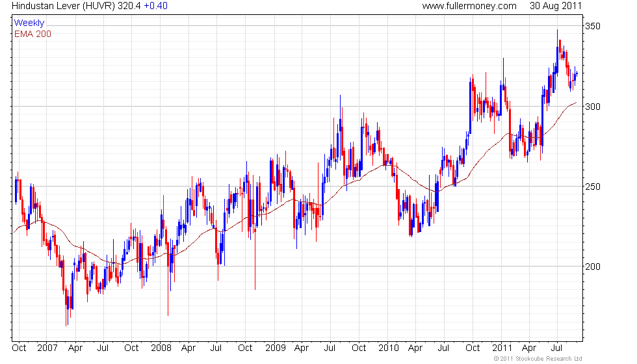The height and width of the screenshot is (364, 637).
Task: Select the 2007 year marker on time axis
Action: [47, 348]
